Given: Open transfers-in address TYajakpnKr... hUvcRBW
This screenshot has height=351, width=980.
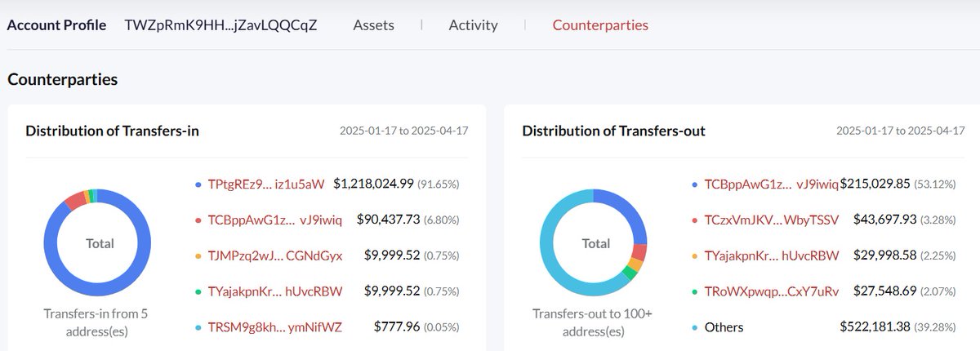Looking at the screenshot, I should tap(275, 291).
